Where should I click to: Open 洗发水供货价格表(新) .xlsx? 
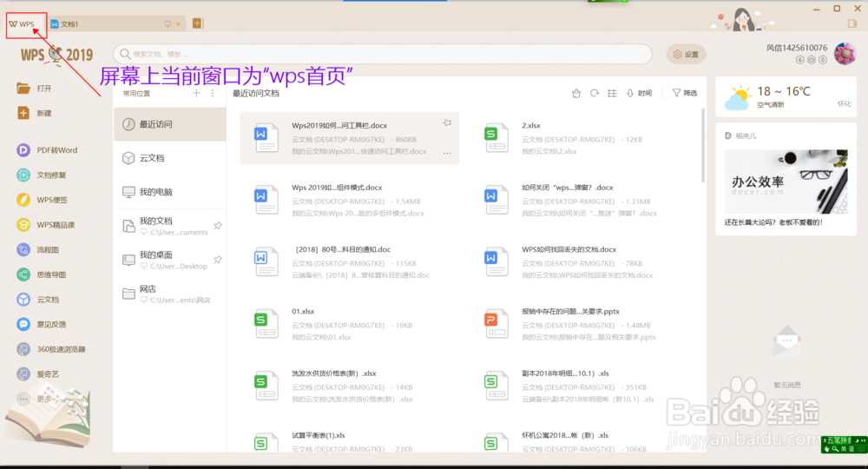click(349, 386)
